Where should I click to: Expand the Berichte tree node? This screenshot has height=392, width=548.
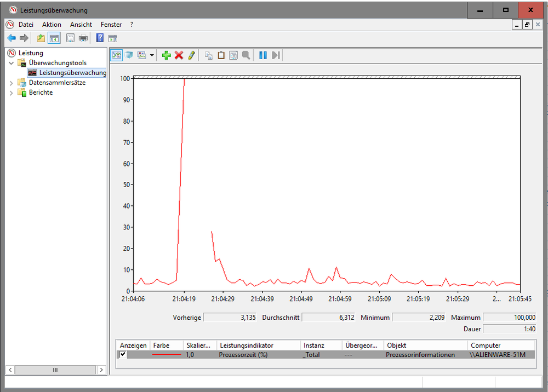[x=12, y=93]
